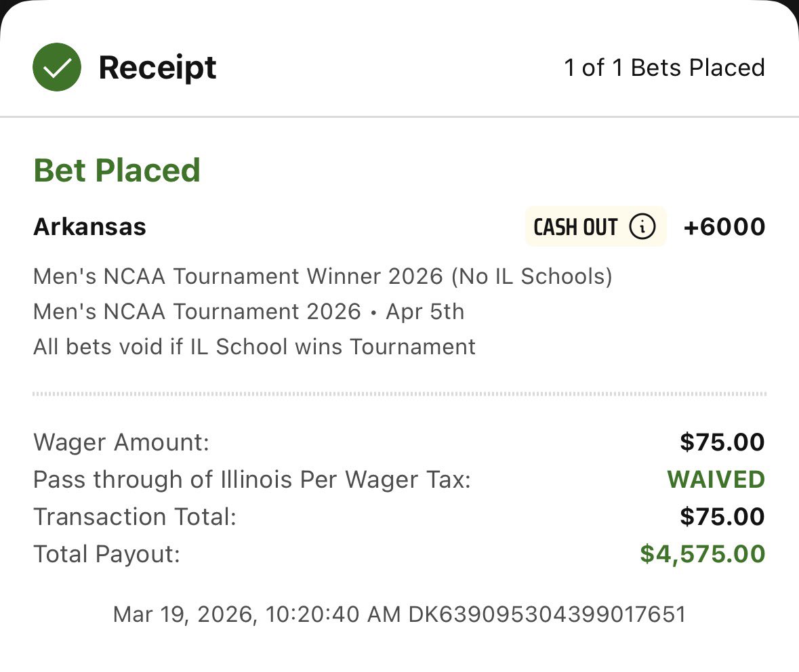Click the Men's NCAA Tournament 2026 Apr 5th event line

click(249, 312)
